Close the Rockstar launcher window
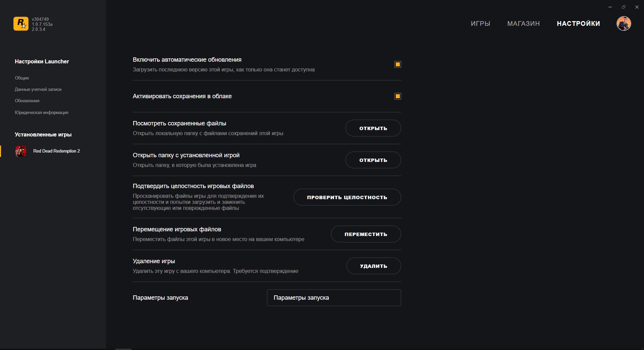The image size is (644, 350). (x=637, y=7)
